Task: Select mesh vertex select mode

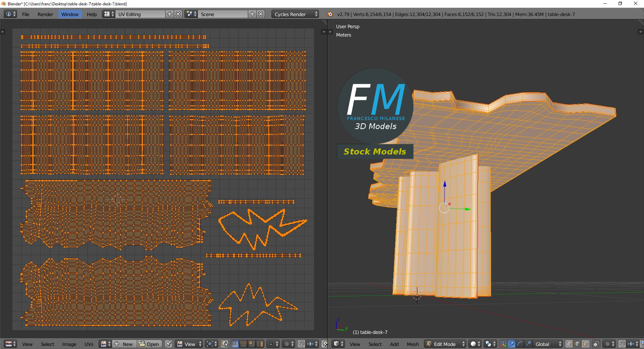Action: [x=569, y=344]
